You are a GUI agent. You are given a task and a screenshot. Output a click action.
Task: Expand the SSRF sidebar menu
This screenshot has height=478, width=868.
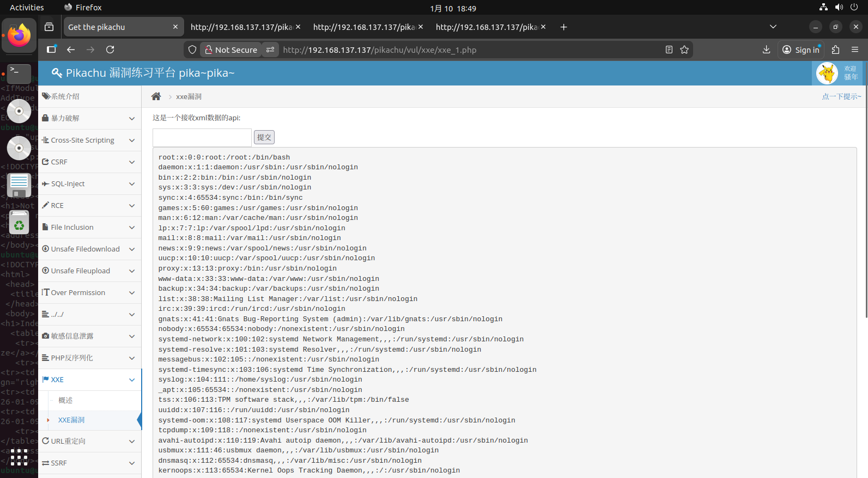[90, 463]
